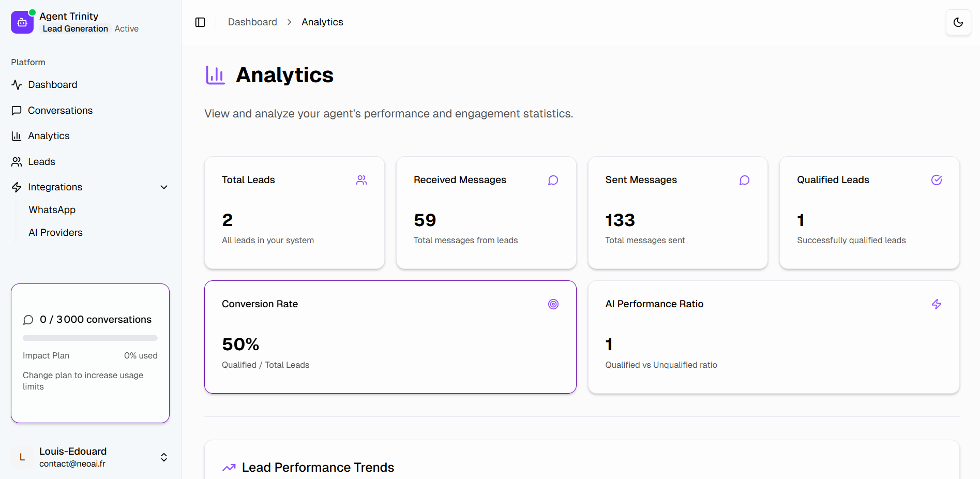Click the conversations usage progress bar
980x479 pixels.
coord(90,338)
